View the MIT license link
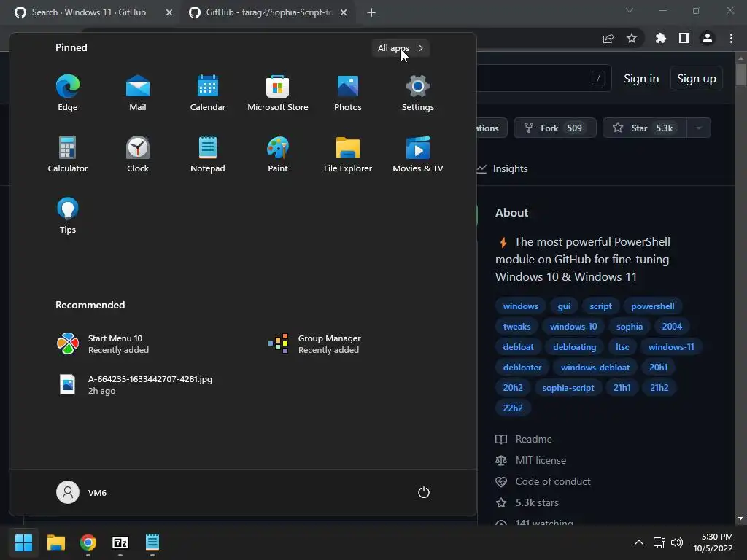747x560 pixels. 531,461
